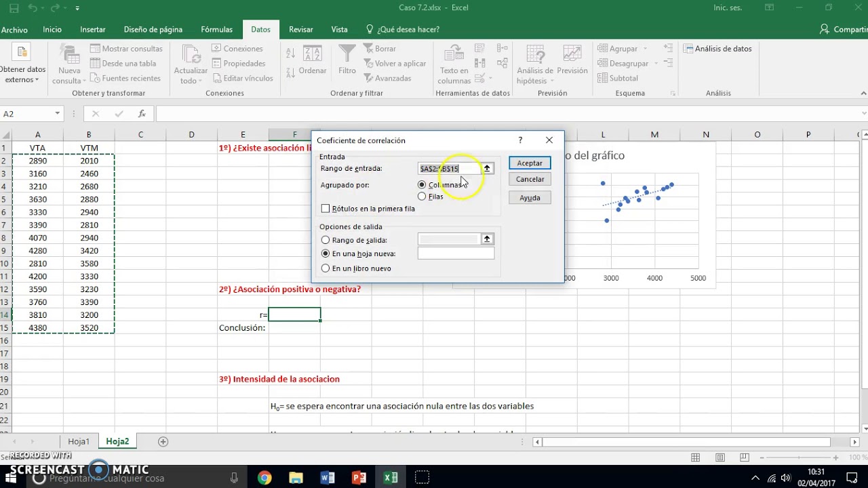The width and height of the screenshot is (868, 488).
Task: Switch to the Revisar ribbon tab
Action: (x=301, y=30)
